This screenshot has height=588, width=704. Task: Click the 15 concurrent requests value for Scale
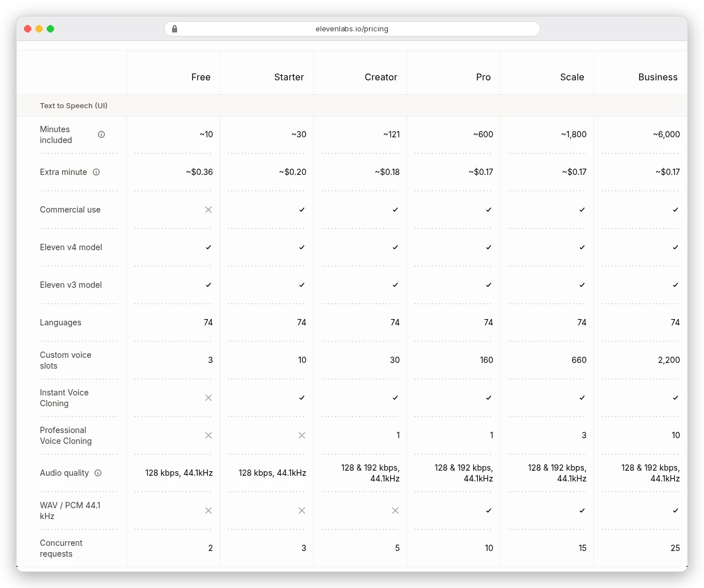coord(582,548)
